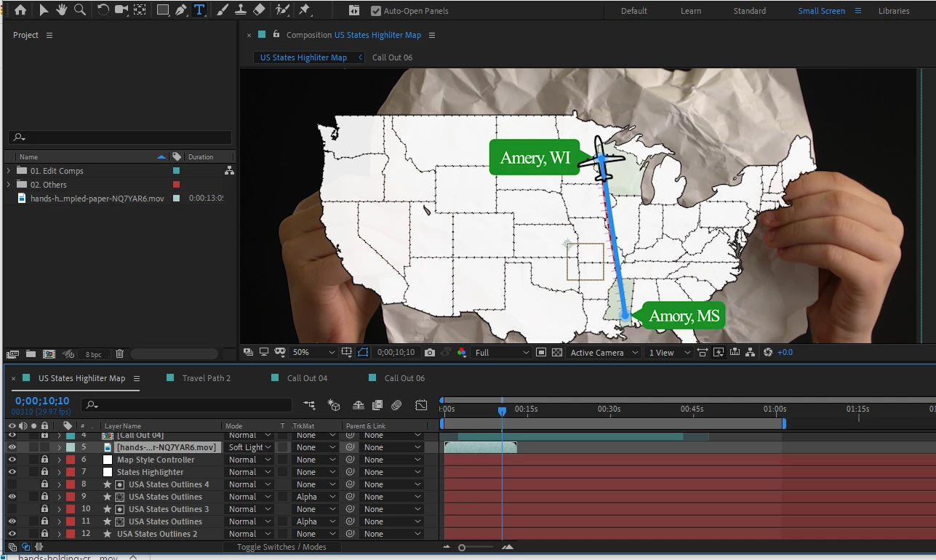Open the Active Camera dropdown
936x560 pixels.
point(604,352)
